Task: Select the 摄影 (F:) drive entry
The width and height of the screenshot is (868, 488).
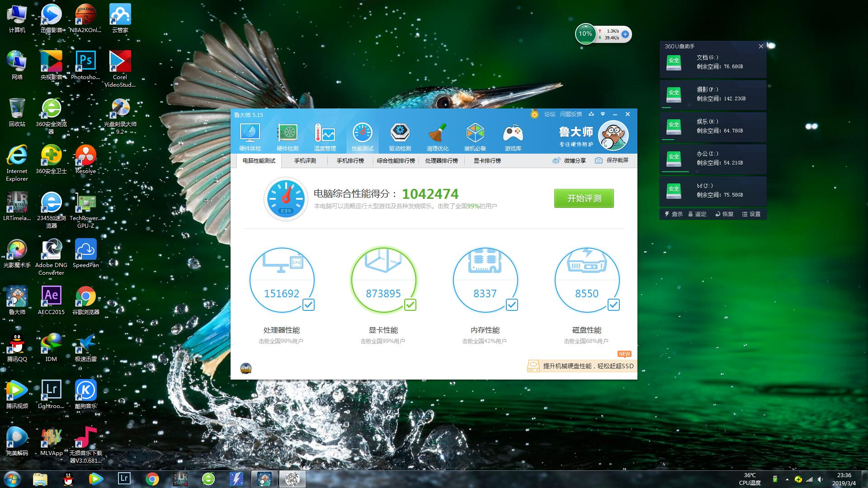Action: 713,95
